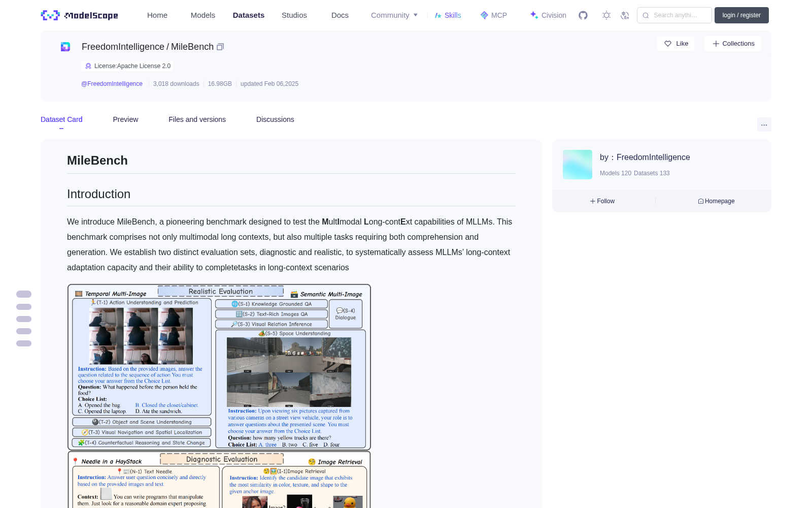Viewport: 812px width, 508px height.
Task: Open the three-dot more options menu
Action: (764, 124)
